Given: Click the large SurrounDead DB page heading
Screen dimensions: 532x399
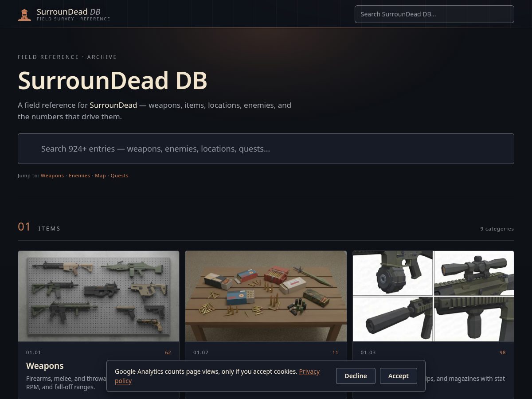Looking at the screenshot, I should pos(113,81).
